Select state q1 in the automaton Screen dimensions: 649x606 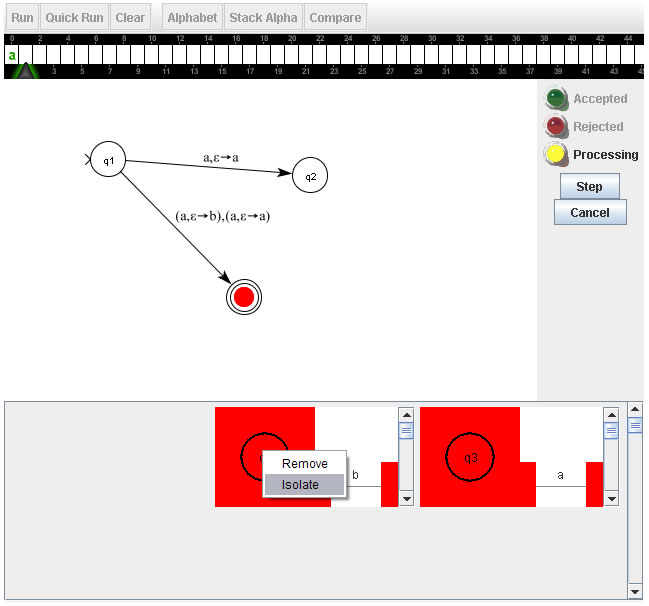coord(108,161)
